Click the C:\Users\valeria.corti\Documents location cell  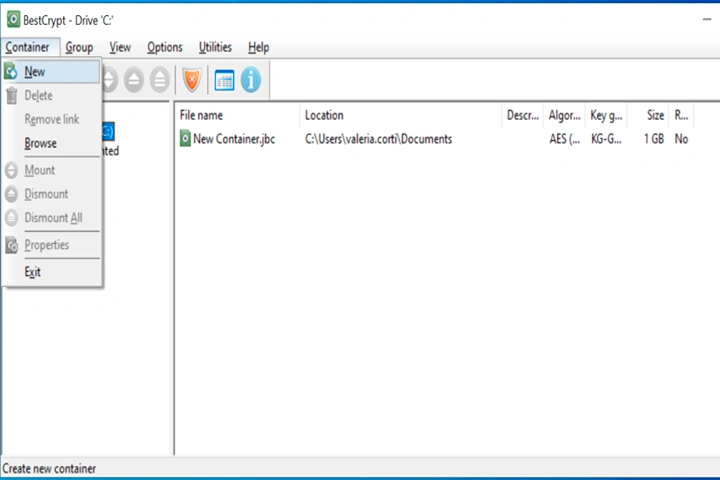pyautogui.click(x=378, y=139)
